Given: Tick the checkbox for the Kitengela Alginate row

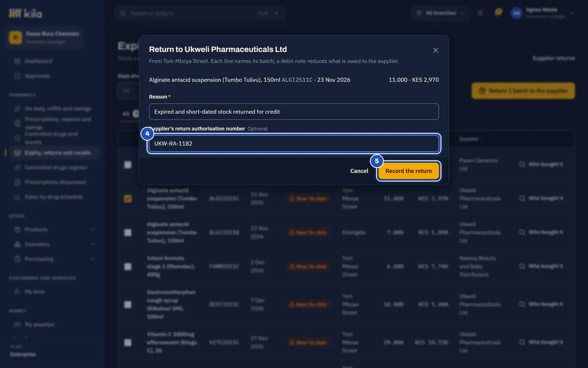Looking at the screenshot, I should click(x=128, y=233).
